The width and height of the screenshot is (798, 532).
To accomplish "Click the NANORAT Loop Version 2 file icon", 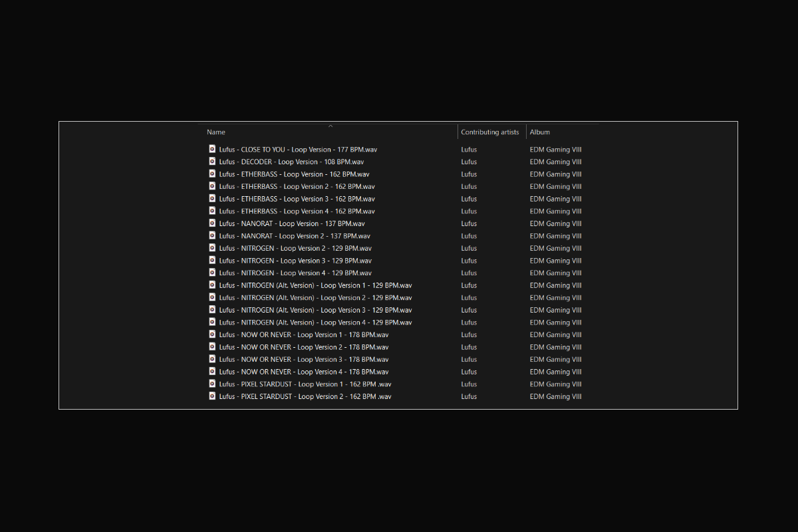I will click(212, 235).
